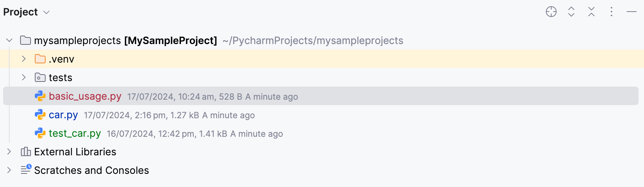
Task: Open the Project view dropdown
Action: 46,12
